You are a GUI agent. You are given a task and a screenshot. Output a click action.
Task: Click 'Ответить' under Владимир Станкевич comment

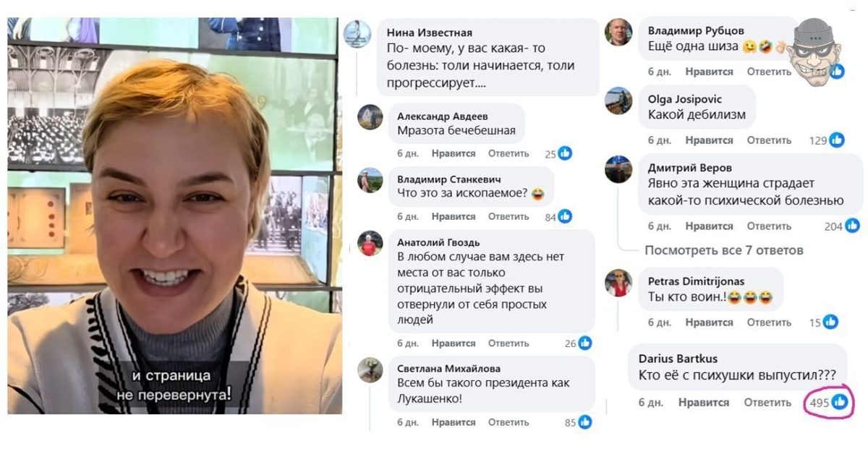point(509,216)
